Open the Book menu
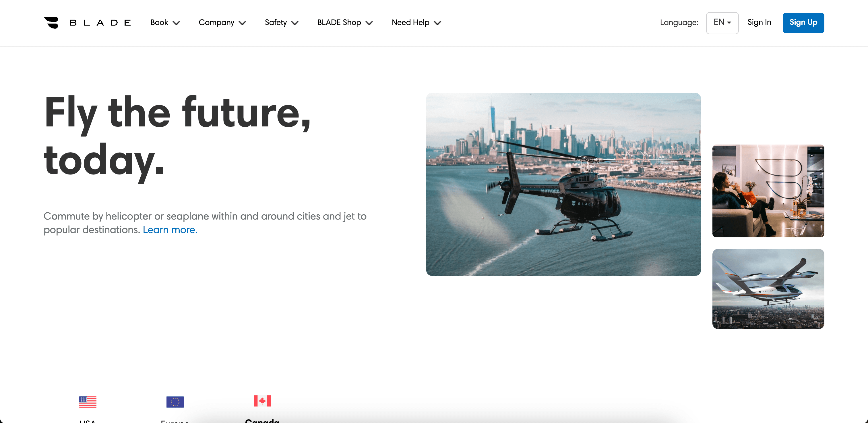The width and height of the screenshot is (868, 423). point(165,23)
